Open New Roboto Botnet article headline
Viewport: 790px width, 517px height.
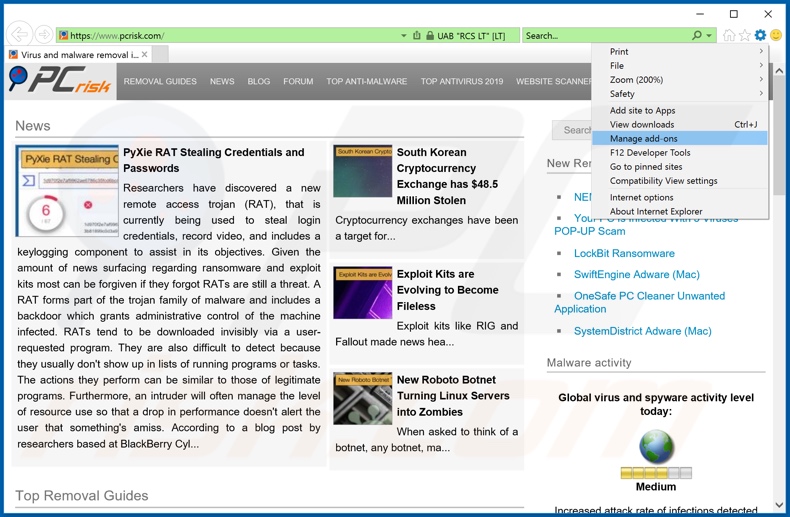452,396
